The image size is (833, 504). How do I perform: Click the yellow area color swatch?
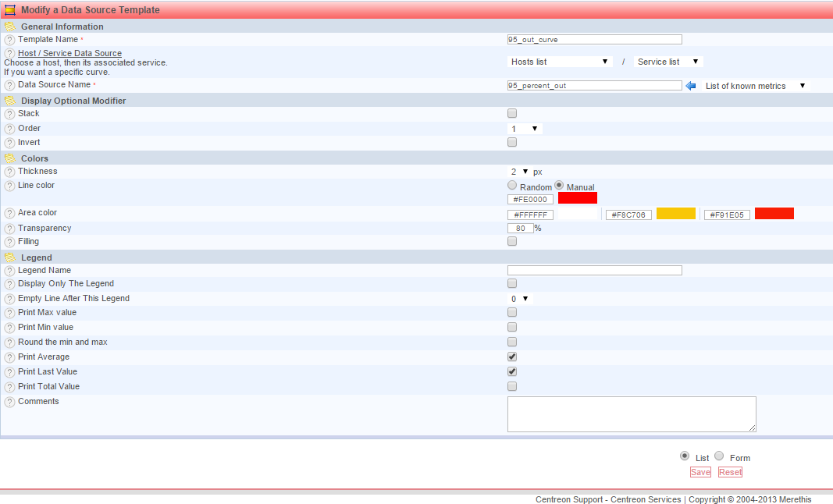point(675,214)
